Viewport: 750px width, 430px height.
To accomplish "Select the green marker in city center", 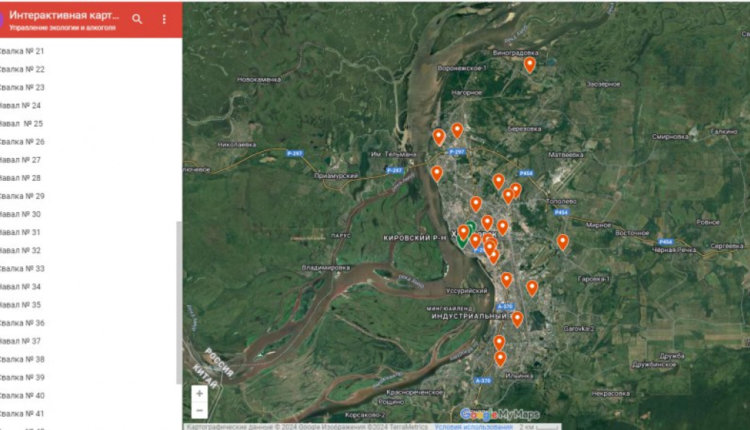I will (x=464, y=236).
